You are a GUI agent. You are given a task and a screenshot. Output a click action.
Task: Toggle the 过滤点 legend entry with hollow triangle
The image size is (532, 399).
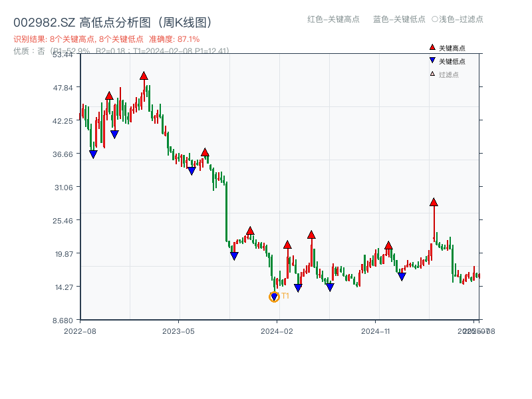point(444,74)
